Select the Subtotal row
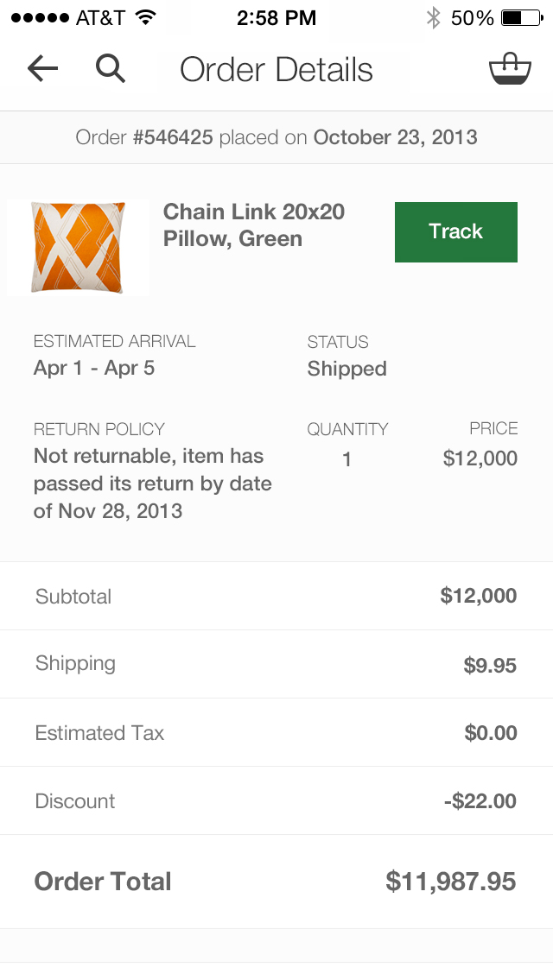 276,596
